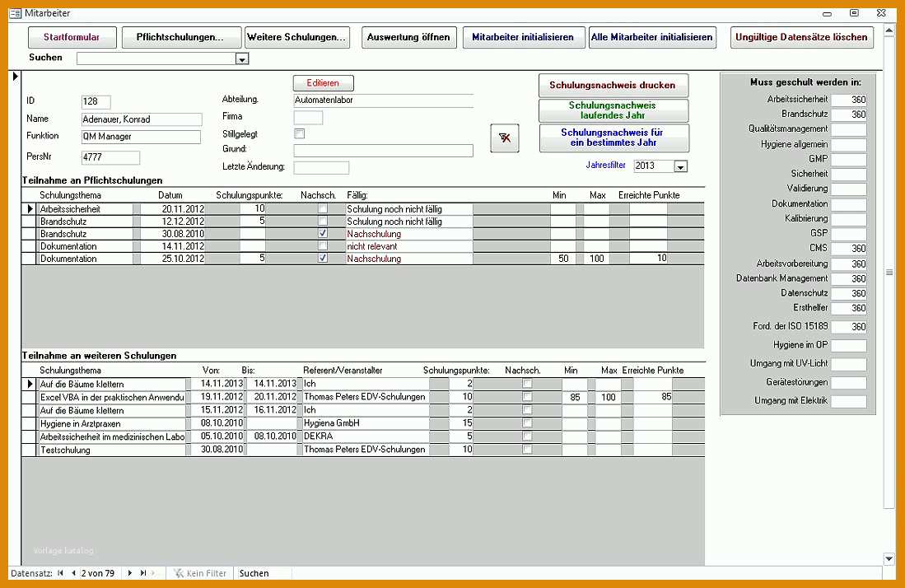Image resolution: width=905 pixels, height=588 pixels.
Task: Uncheck Nachsch. for Brandschutz 30.08.2010
Action: 323,233
